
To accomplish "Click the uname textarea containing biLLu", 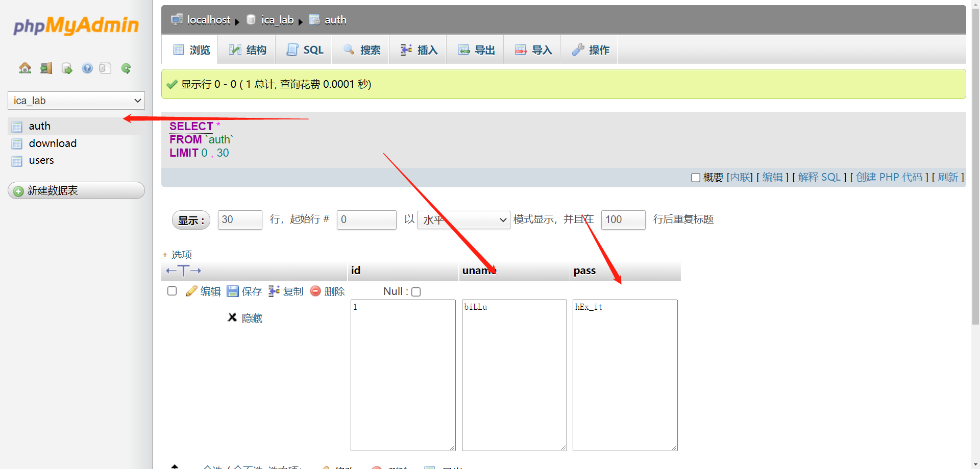I will click(514, 375).
